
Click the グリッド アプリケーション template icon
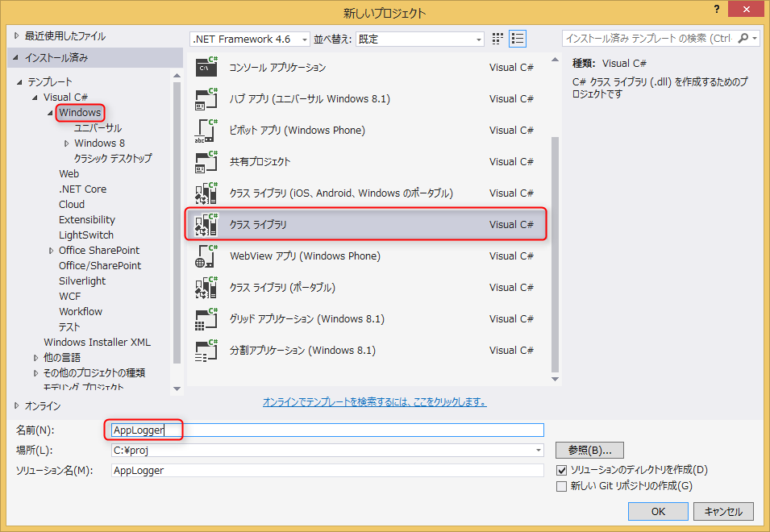tap(206, 318)
